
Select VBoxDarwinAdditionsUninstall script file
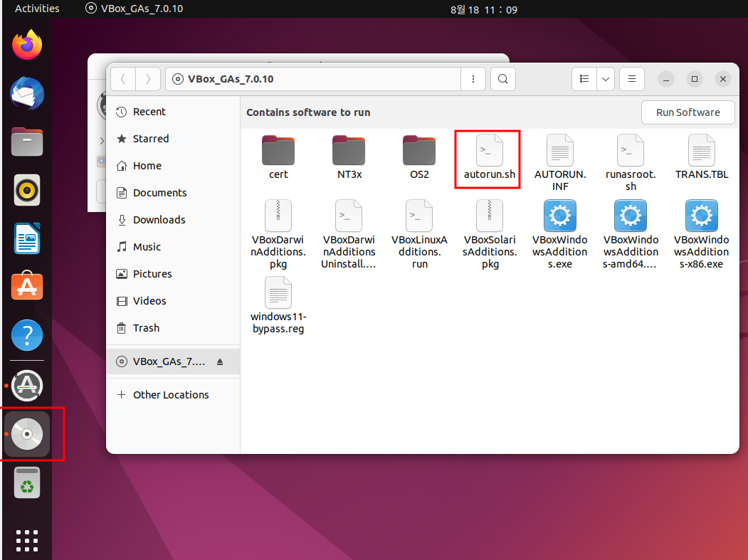point(349,235)
